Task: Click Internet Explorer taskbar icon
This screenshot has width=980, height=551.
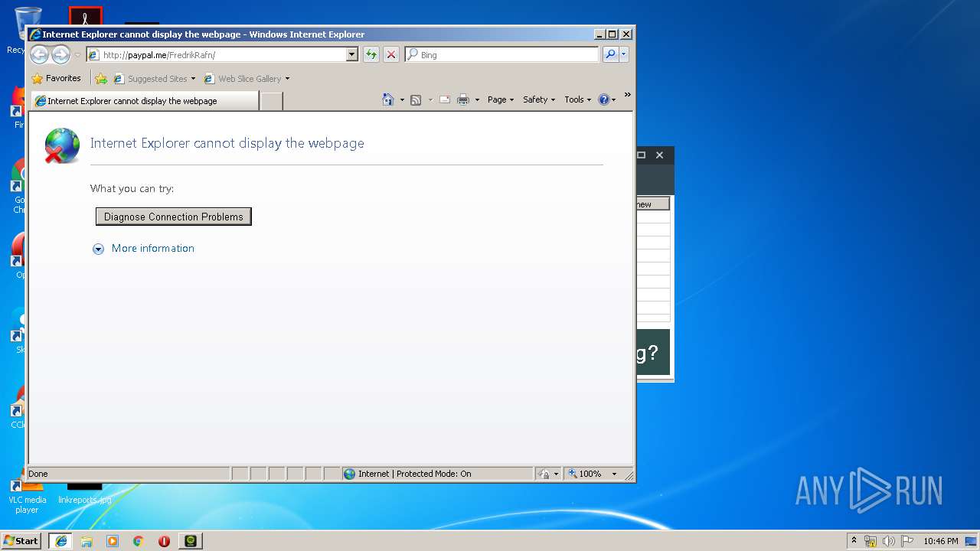Action: [x=60, y=541]
